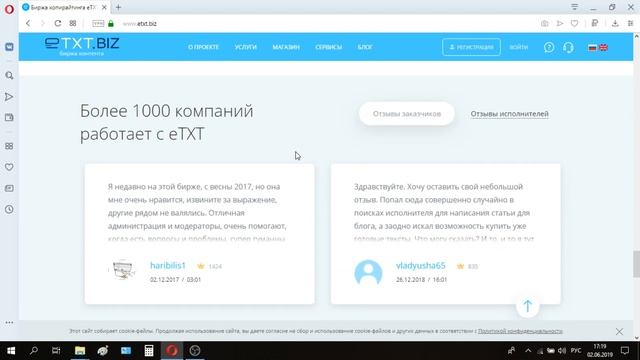Open the Windows notification center

625,351
